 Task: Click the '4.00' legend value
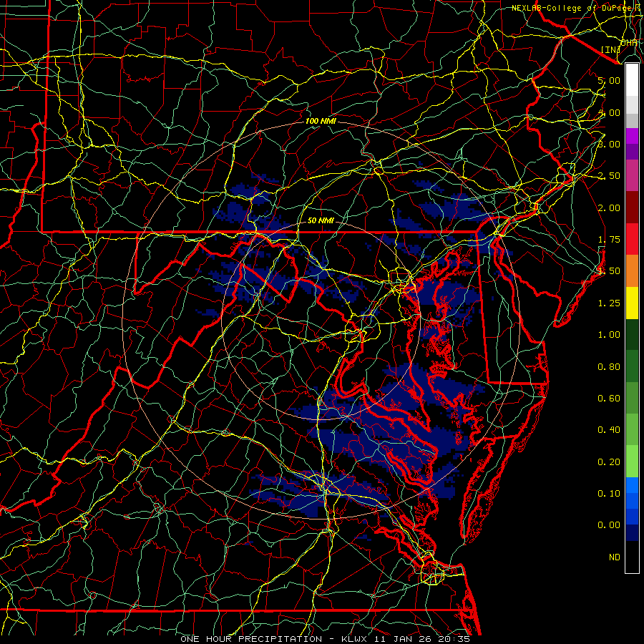coord(609,112)
